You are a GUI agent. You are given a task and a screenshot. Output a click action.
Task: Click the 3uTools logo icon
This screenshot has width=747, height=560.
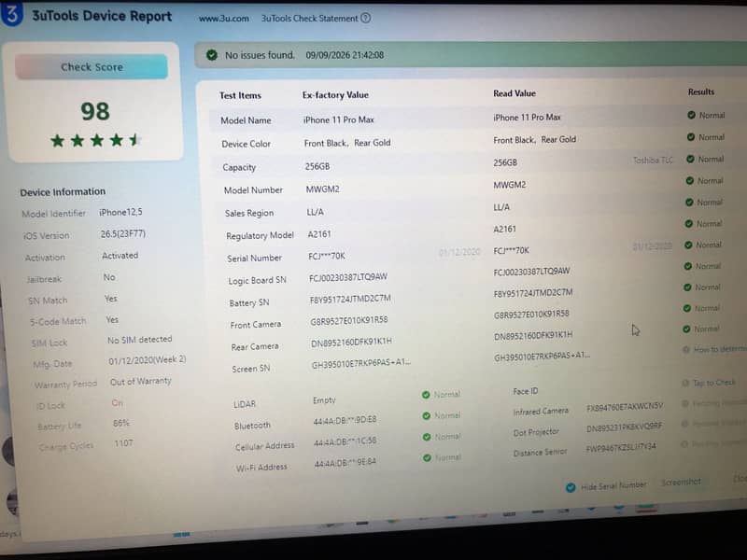(x=12, y=13)
